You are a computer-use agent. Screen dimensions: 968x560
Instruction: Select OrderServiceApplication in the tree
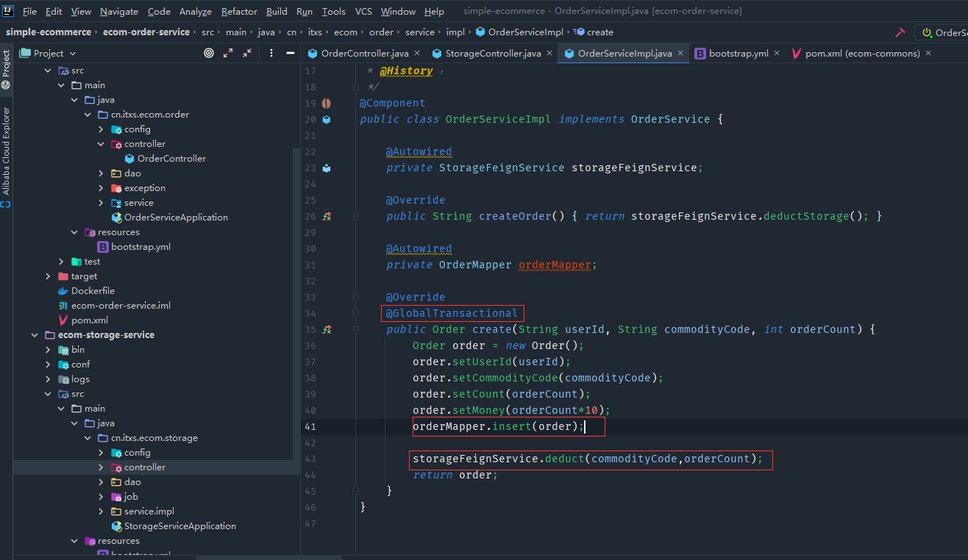pos(169,218)
